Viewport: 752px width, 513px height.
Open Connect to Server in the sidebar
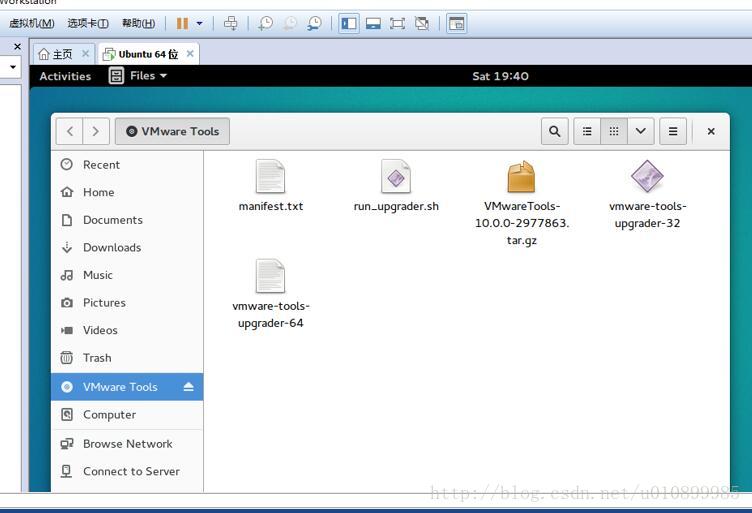(x=127, y=472)
